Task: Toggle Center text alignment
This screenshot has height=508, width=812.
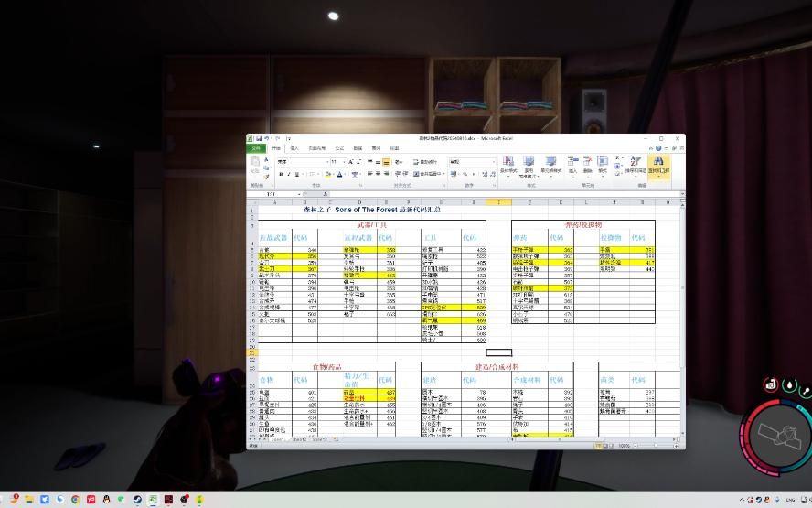Action: 378,174
